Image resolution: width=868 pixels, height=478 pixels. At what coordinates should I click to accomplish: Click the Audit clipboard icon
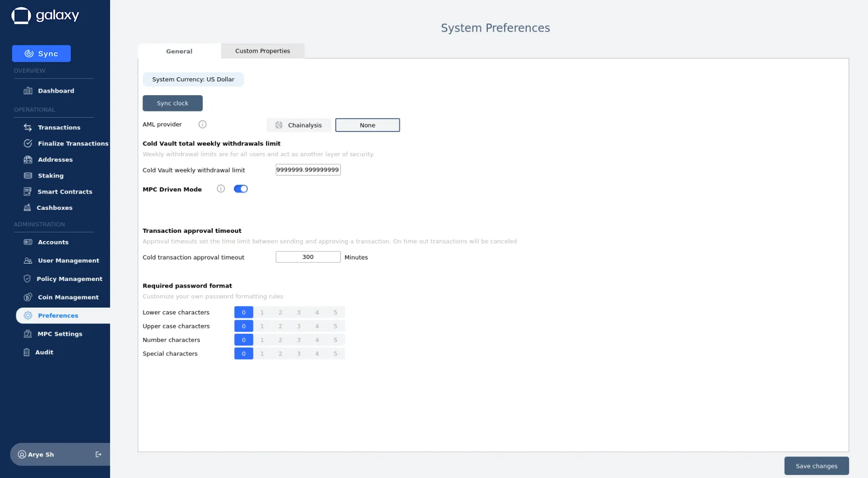coord(27,352)
